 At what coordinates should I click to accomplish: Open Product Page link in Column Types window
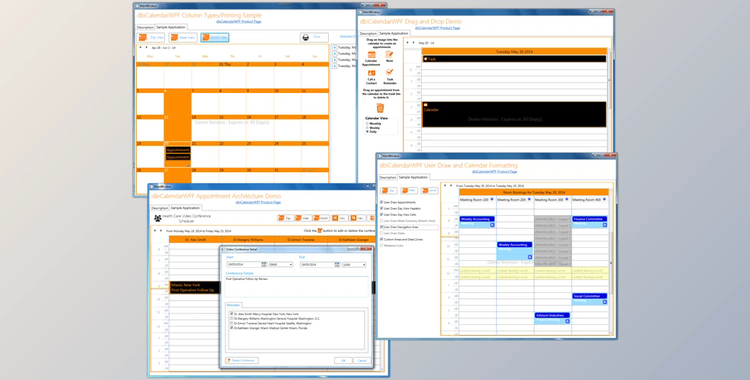pyautogui.click(x=239, y=22)
